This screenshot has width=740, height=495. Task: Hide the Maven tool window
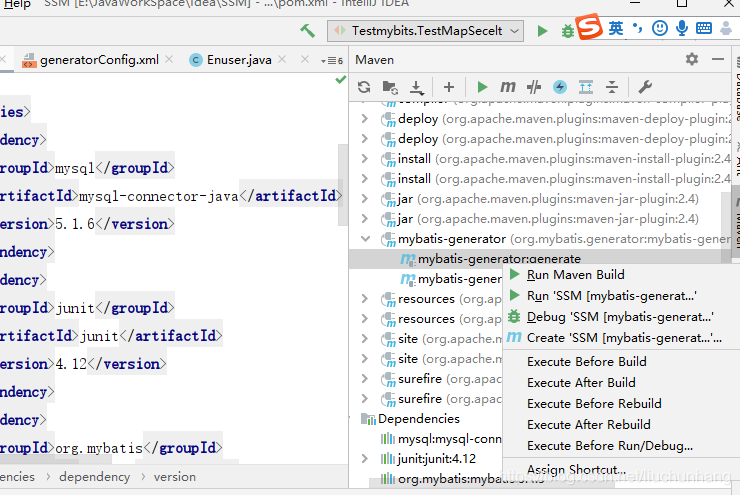tap(718, 59)
